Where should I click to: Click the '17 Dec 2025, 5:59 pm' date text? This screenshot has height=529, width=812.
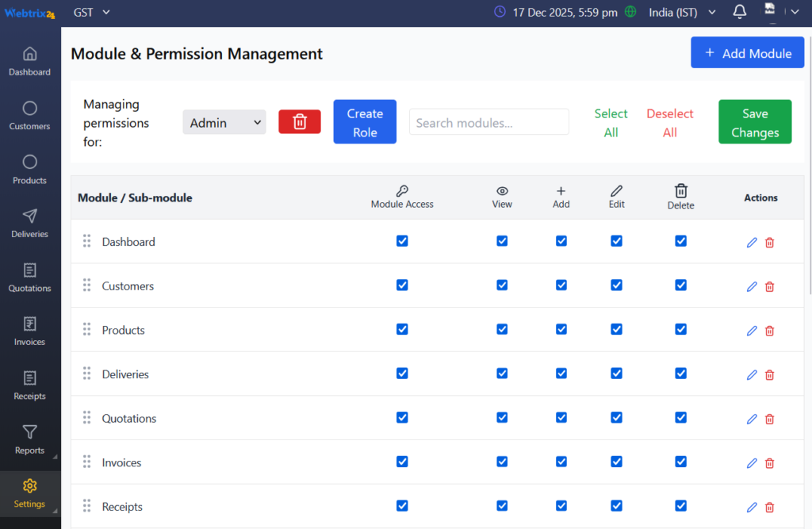point(565,13)
